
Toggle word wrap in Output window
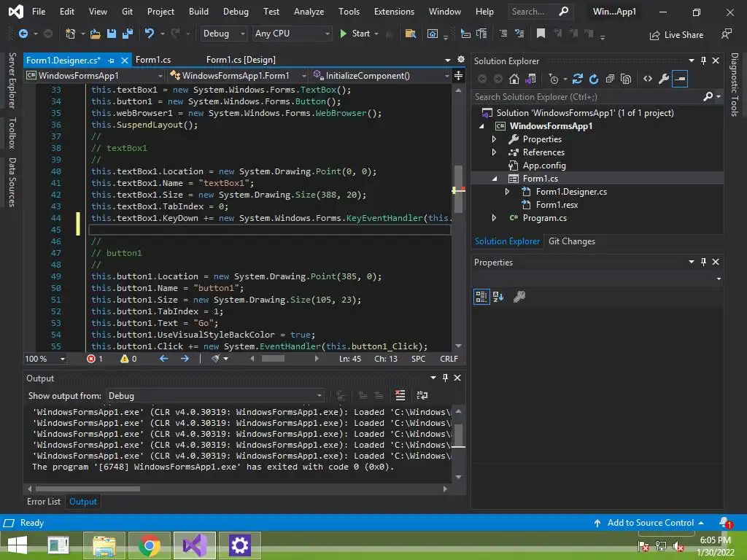point(422,395)
